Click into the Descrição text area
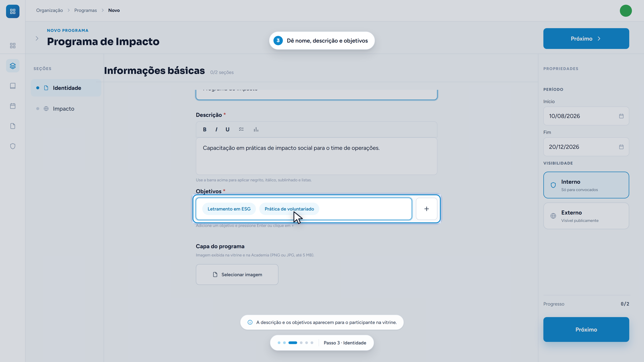This screenshot has height=362, width=644. click(316, 156)
